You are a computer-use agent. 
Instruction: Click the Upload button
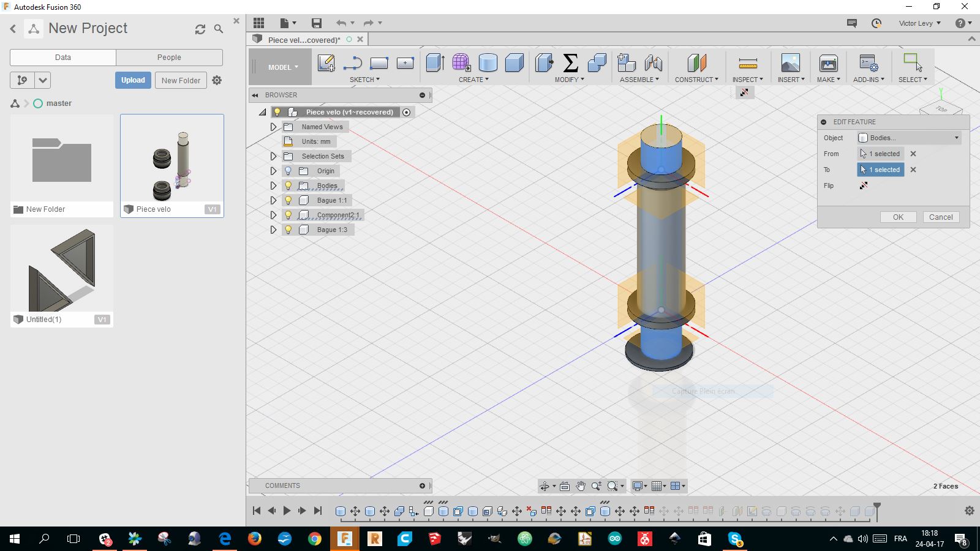click(133, 80)
